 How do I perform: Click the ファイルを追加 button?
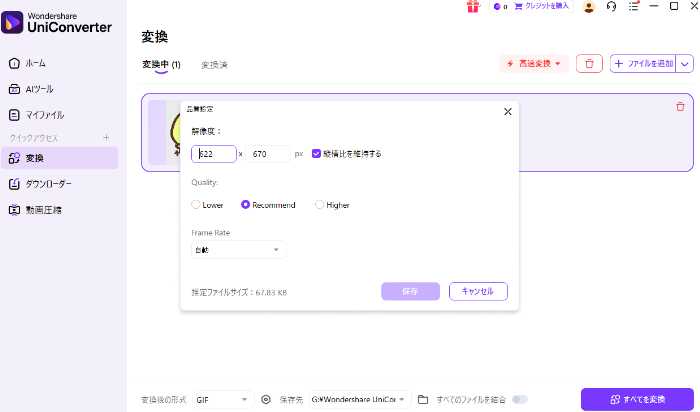click(x=643, y=64)
